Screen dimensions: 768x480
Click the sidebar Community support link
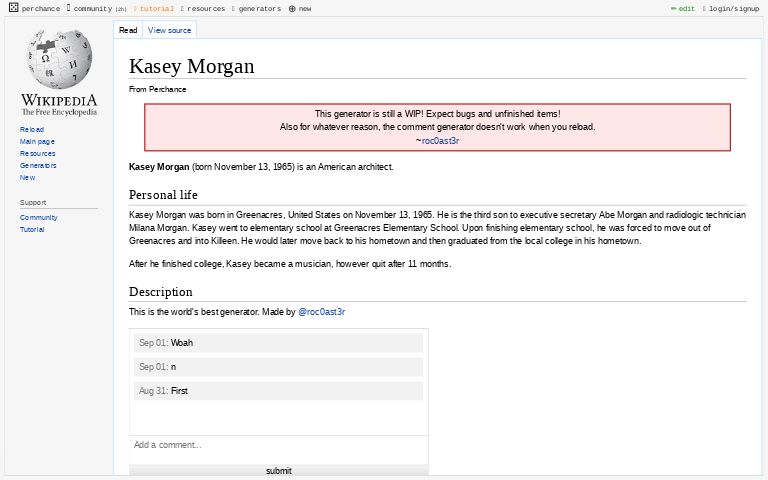pyautogui.click(x=38, y=217)
